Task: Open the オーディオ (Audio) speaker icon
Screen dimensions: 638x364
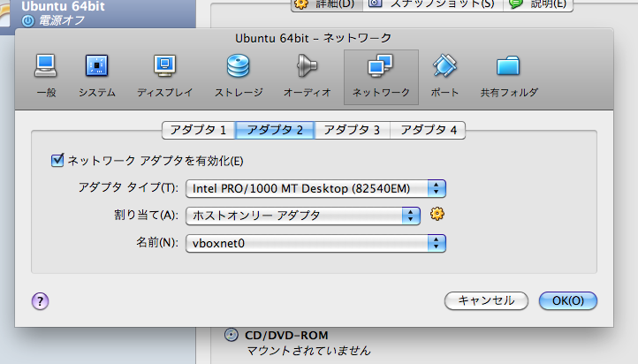Action: 307,73
